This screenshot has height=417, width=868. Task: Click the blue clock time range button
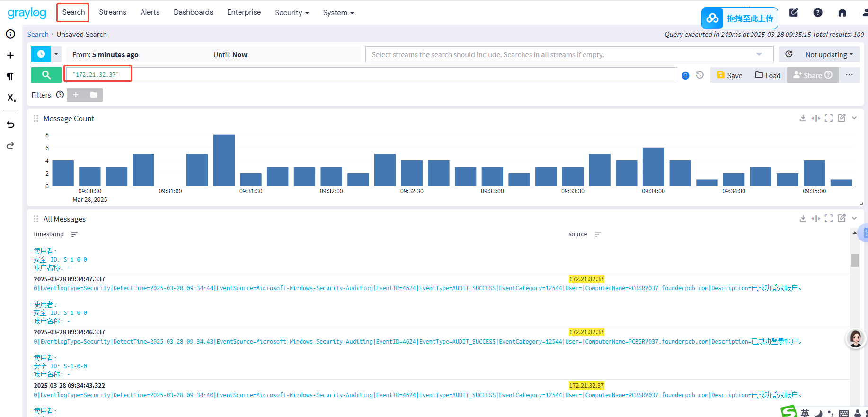[x=41, y=54]
